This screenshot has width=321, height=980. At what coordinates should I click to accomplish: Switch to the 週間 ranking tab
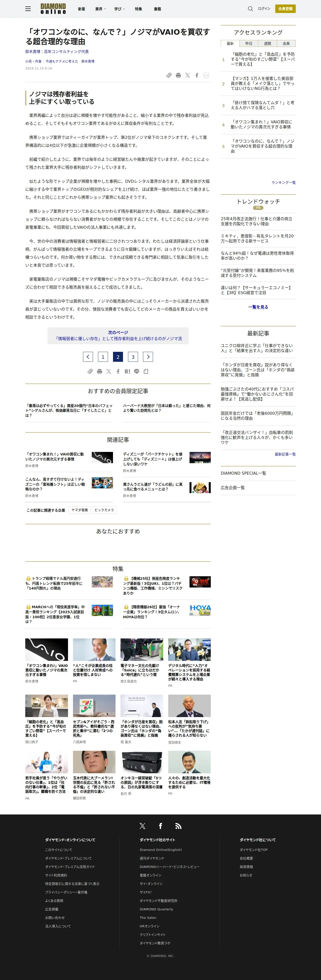click(267, 43)
